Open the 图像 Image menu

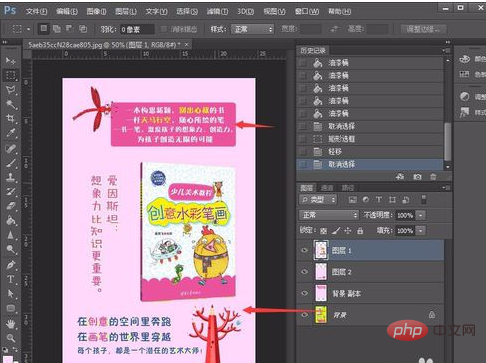click(96, 11)
